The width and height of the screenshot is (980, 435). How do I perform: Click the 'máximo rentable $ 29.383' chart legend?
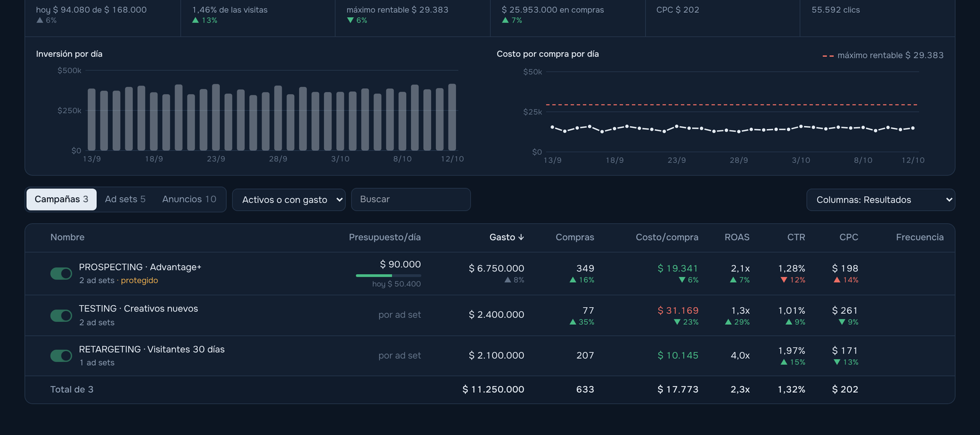tap(883, 55)
